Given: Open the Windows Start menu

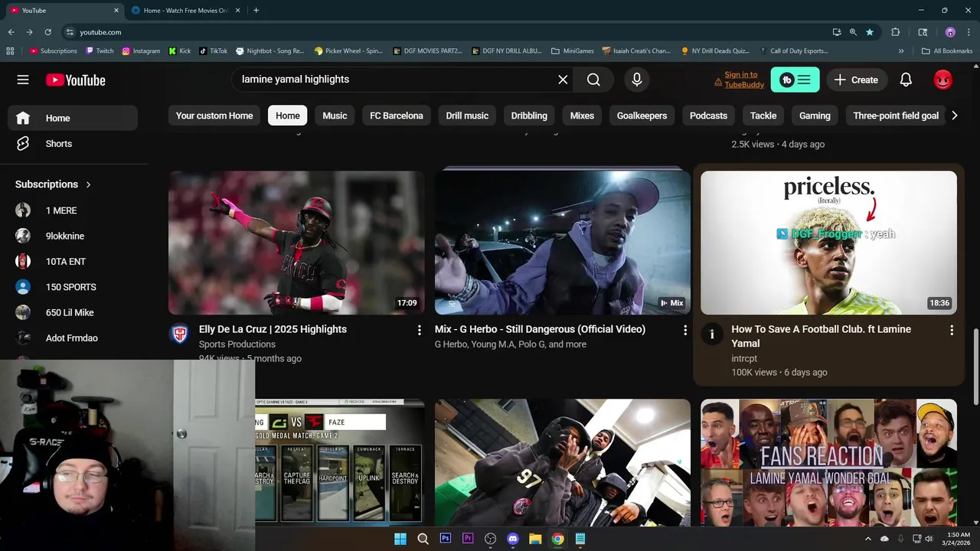Looking at the screenshot, I should coord(400,539).
